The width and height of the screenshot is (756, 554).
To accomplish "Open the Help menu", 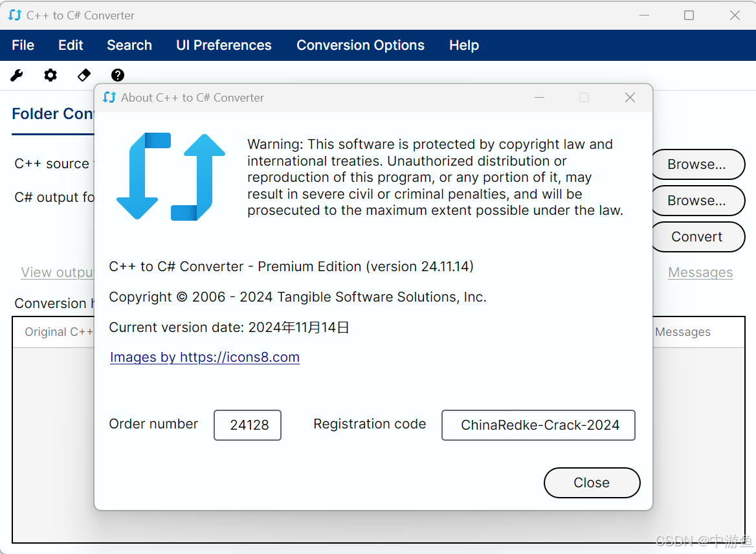I will point(464,45).
